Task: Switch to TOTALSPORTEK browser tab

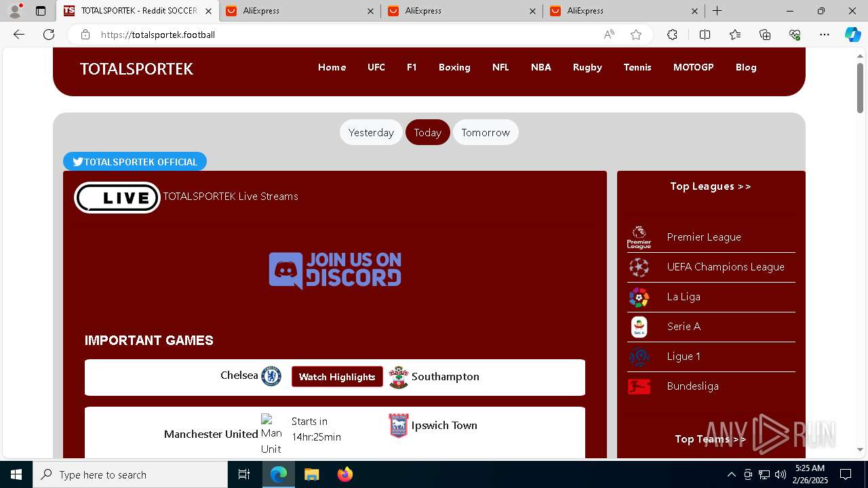Action: 138,11
